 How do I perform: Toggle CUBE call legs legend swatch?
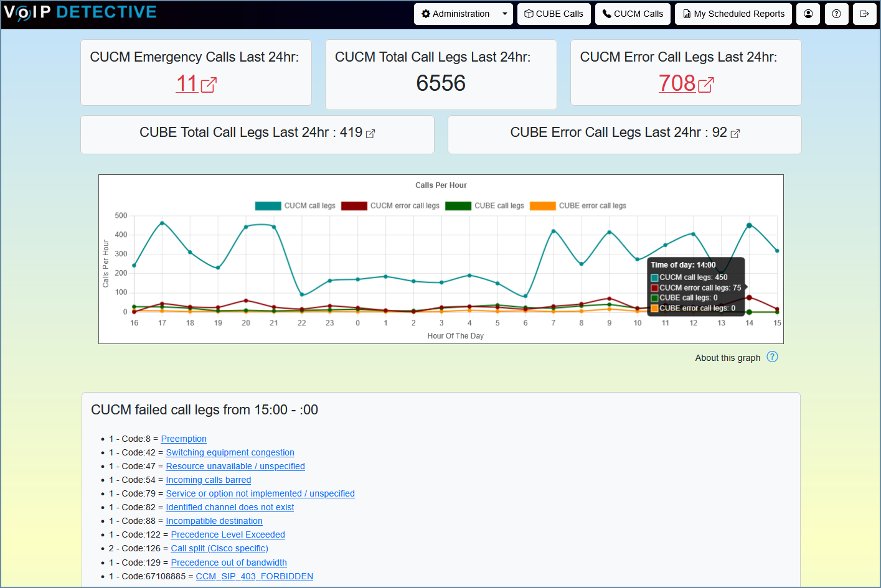tap(458, 206)
